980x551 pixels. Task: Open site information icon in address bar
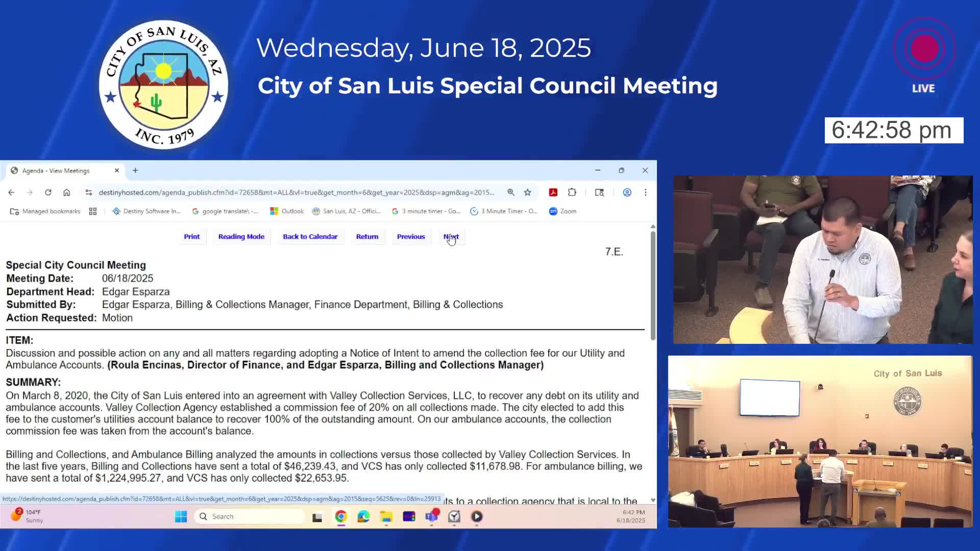(x=89, y=192)
